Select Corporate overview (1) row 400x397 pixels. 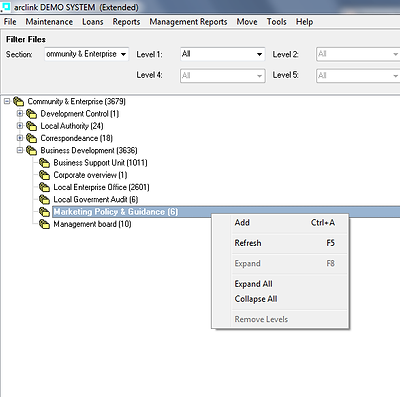coord(90,175)
